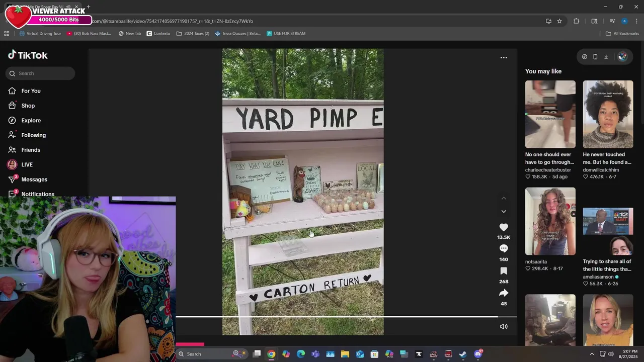Click the TikTok search field
The width and height of the screenshot is (644, 362).
40,73
